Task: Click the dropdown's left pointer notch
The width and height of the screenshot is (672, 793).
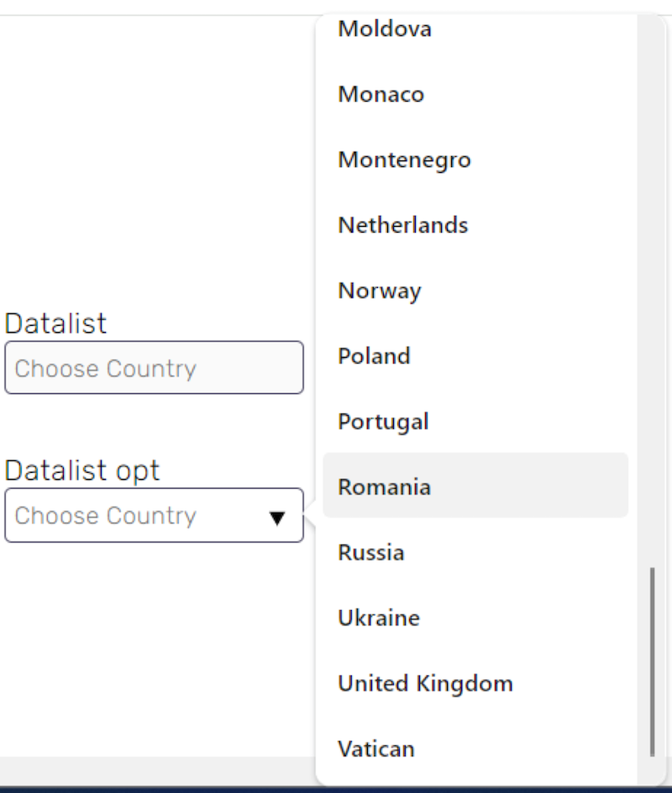Action: pos(311,516)
